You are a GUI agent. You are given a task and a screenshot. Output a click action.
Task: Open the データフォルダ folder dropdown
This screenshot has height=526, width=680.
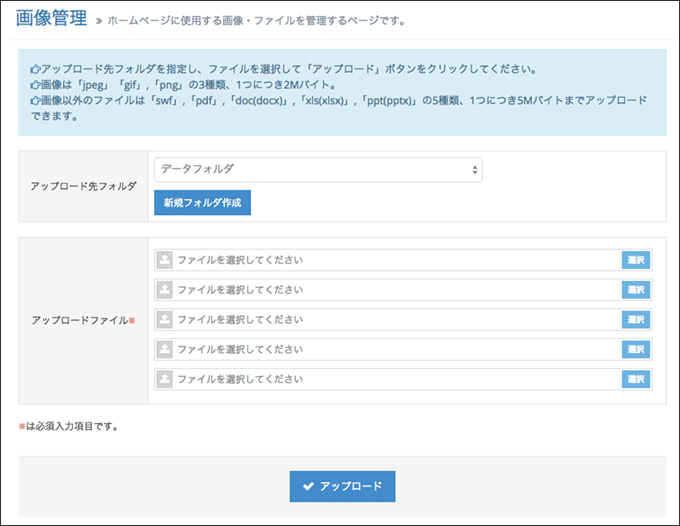(x=318, y=170)
